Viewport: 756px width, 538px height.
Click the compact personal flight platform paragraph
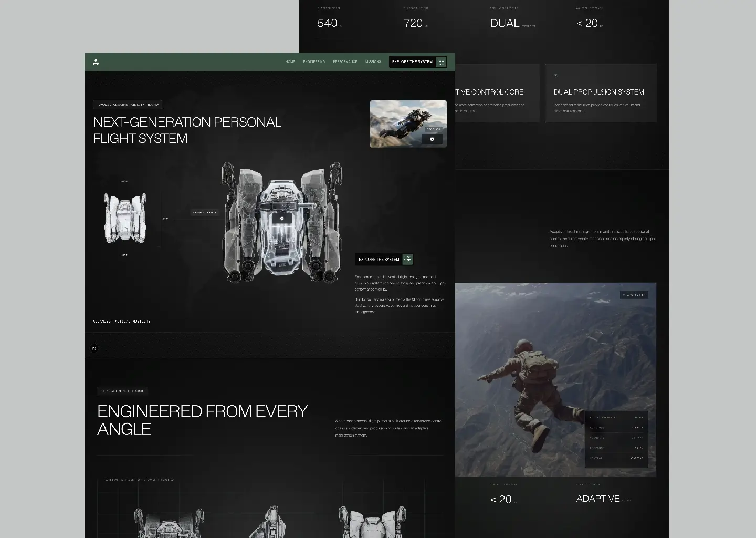point(389,428)
